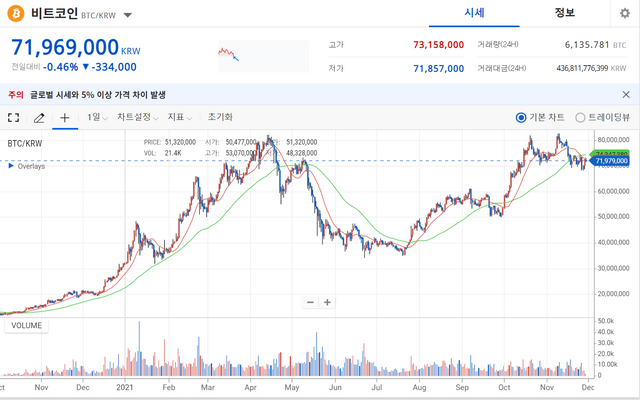Select the crosshair plus tool
This screenshot has width=640, height=400.
click(64, 118)
